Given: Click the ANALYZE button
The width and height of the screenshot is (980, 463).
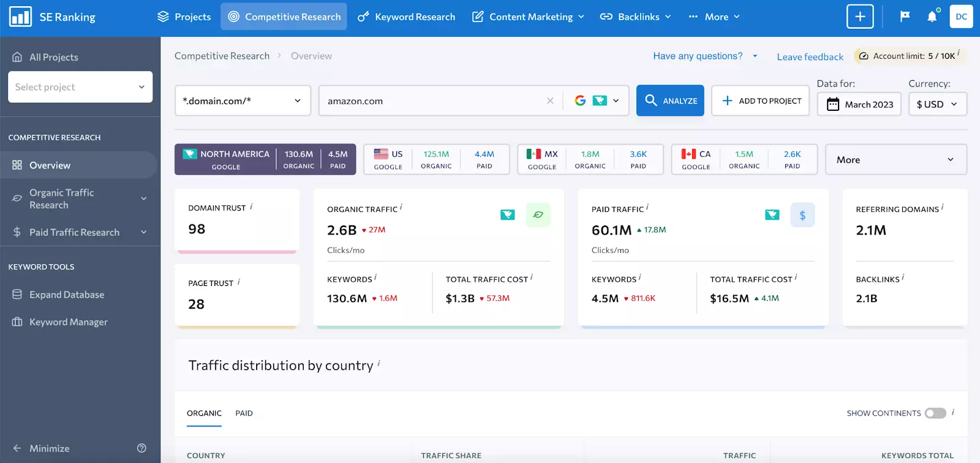Looking at the screenshot, I should point(670,100).
